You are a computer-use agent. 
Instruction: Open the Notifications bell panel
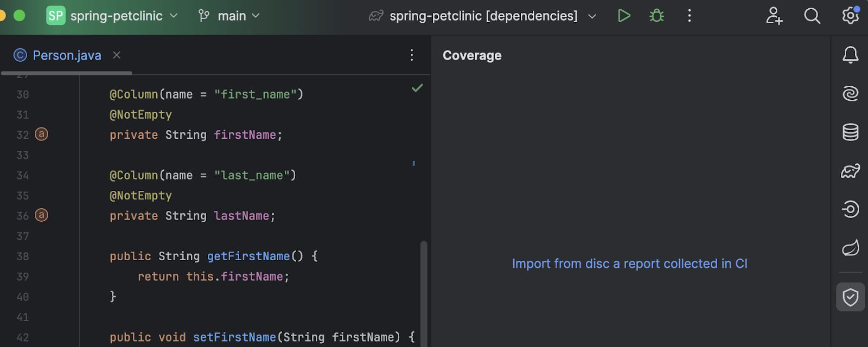coord(850,55)
